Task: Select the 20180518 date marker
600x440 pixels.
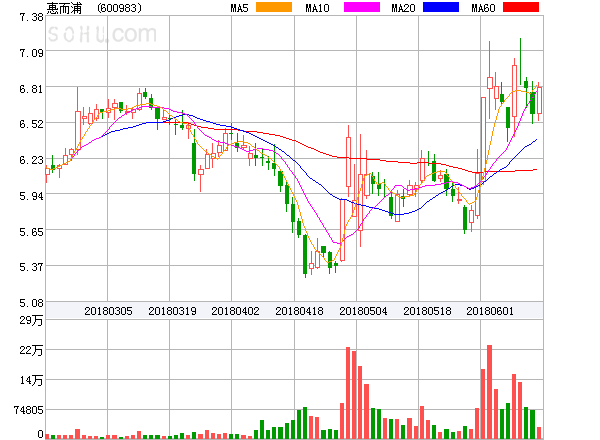Action: (x=427, y=311)
